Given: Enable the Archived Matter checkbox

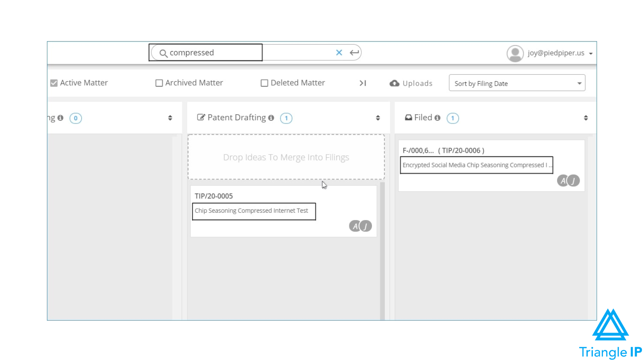Looking at the screenshot, I should (159, 83).
